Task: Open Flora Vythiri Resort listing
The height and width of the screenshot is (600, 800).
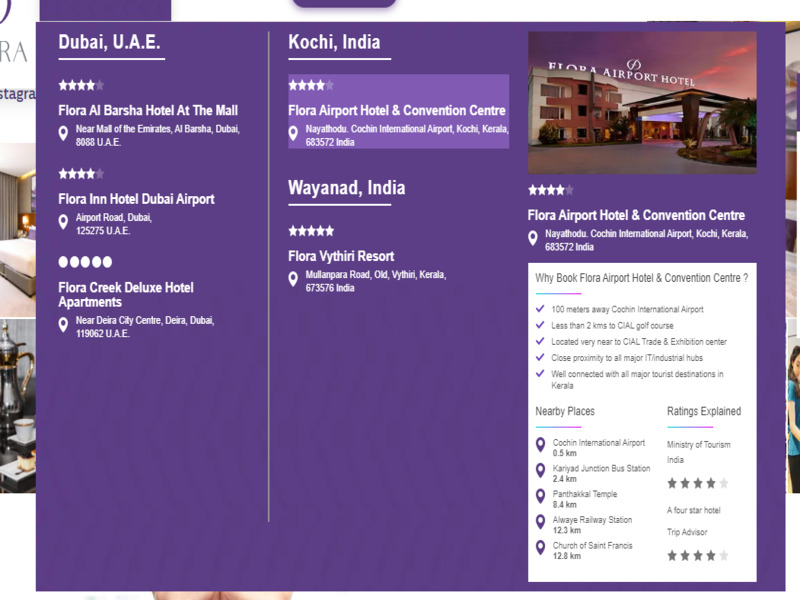Action: tap(341, 256)
